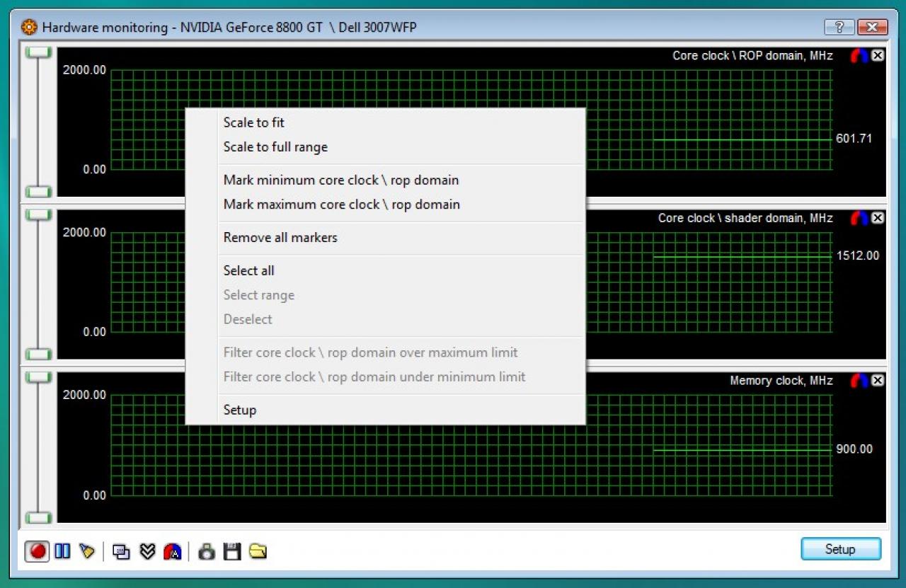
Task: Click upper slider handle of Memory clock graph
Action: [38, 377]
